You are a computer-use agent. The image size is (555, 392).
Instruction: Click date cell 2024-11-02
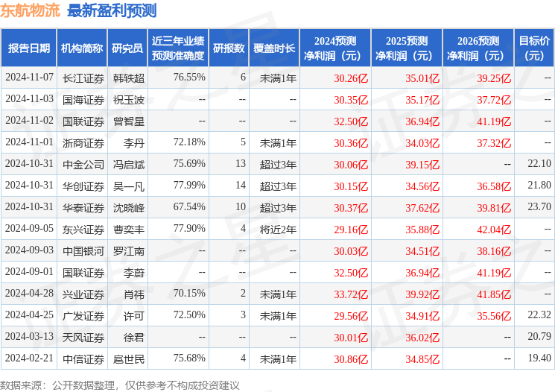pyautogui.click(x=29, y=121)
